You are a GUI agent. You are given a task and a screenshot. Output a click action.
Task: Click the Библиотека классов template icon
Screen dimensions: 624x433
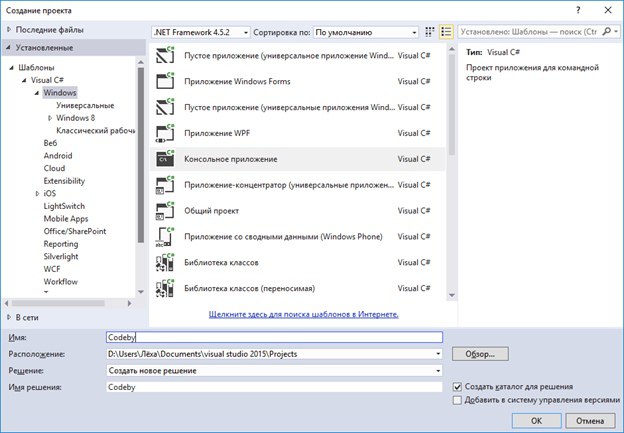[x=165, y=262]
